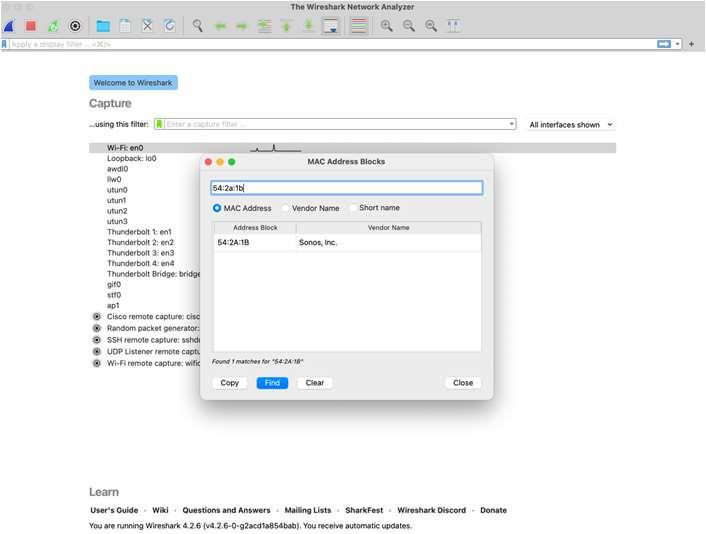Viewport: 706px width, 534px height.
Task: Select the Sonos, Inc. vendor cell
Action: (x=388, y=242)
